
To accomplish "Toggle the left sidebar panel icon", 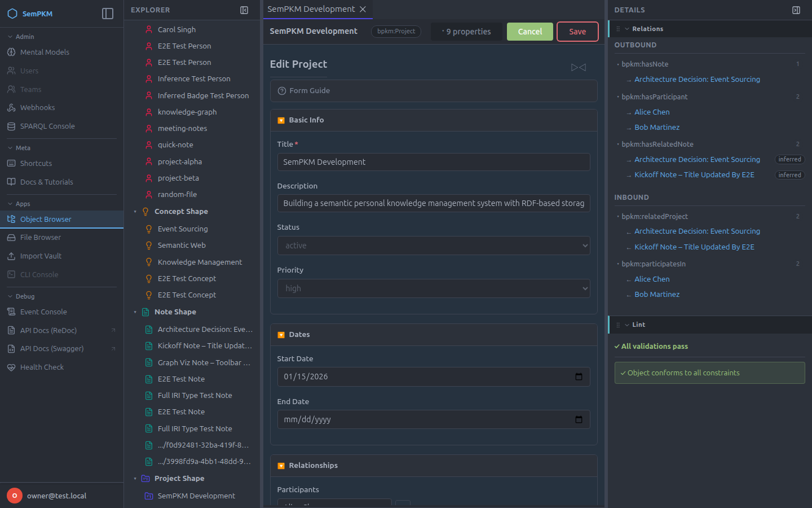I will (x=108, y=14).
